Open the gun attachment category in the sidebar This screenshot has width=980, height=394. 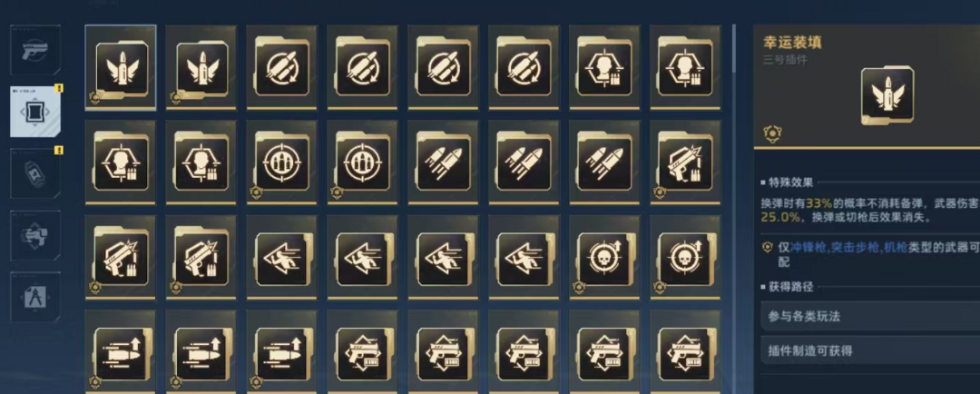point(35,235)
